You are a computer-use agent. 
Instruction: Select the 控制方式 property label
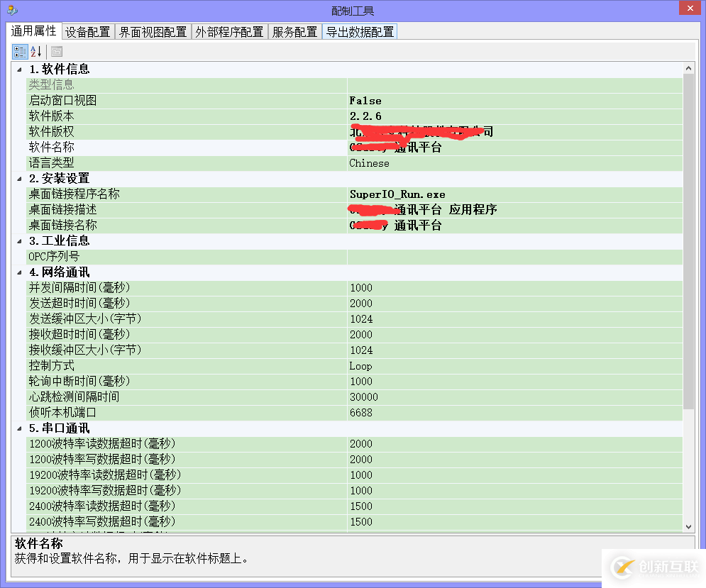click(x=51, y=366)
